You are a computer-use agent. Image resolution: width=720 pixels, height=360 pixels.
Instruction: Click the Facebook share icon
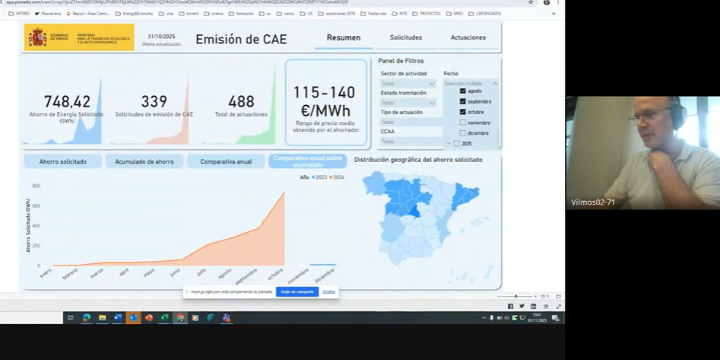(x=510, y=306)
